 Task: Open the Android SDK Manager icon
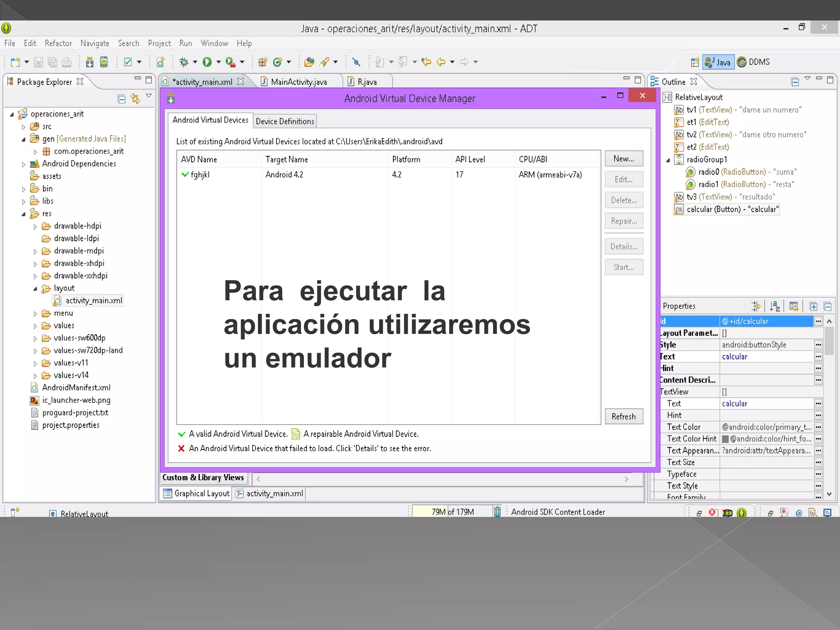tap(89, 62)
